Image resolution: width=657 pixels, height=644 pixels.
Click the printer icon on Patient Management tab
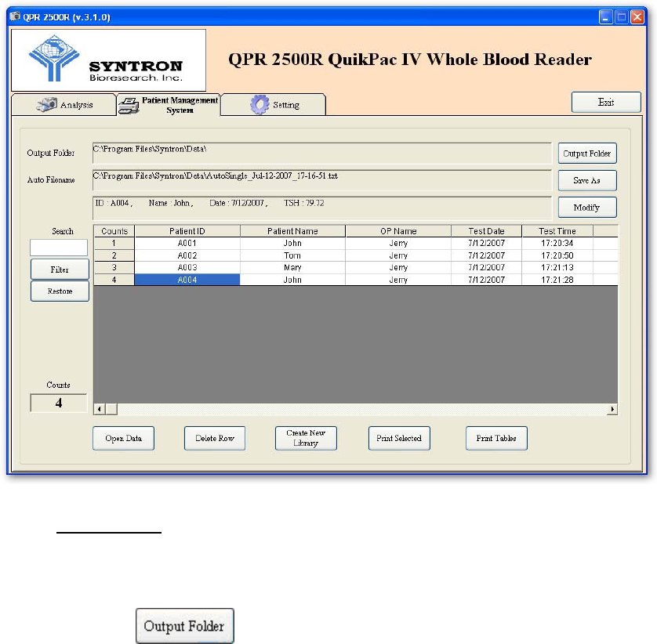click(x=129, y=106)
